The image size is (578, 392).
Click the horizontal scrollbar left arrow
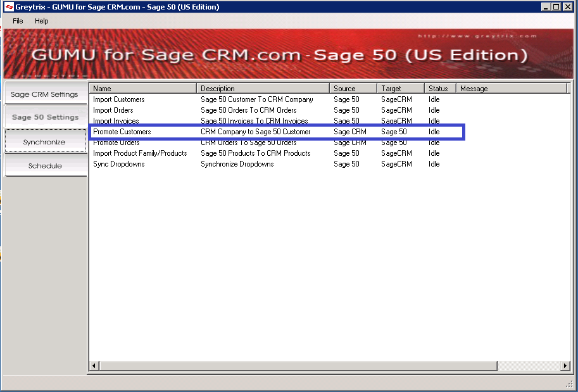[94, 365]
